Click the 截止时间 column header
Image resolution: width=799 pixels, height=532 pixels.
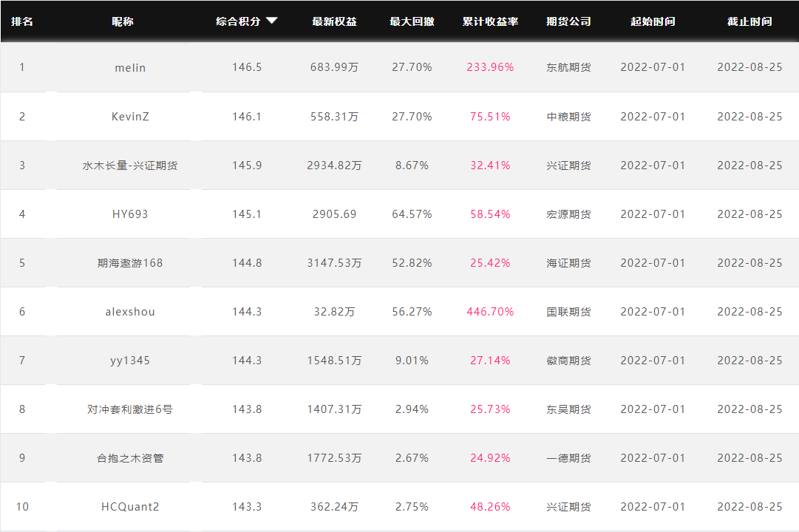tap(749, 21)
